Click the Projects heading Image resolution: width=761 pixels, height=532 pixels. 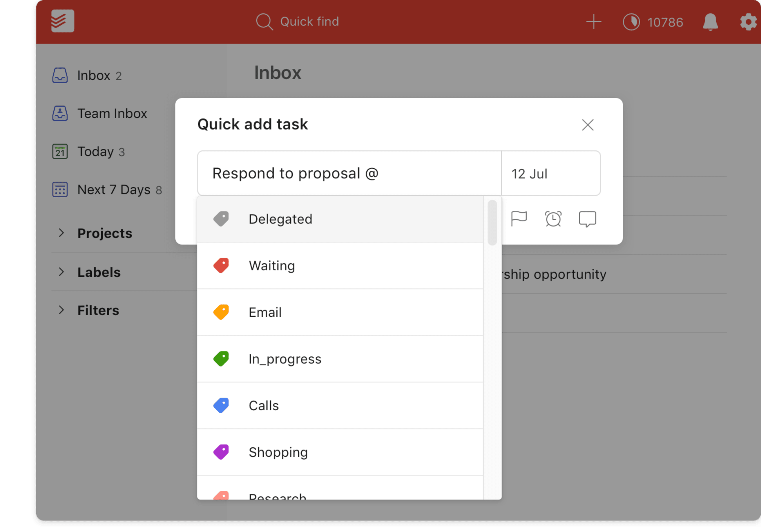[x=105, y=233]
